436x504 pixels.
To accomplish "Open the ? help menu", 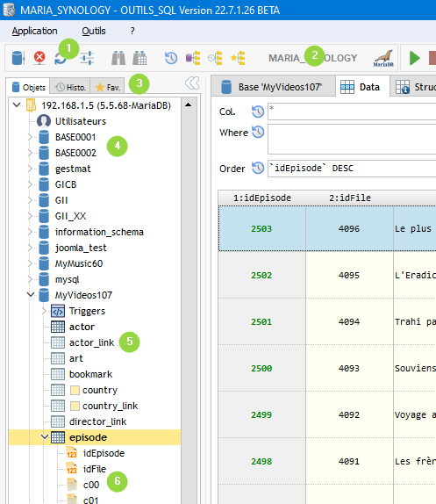I will [132, 32].
